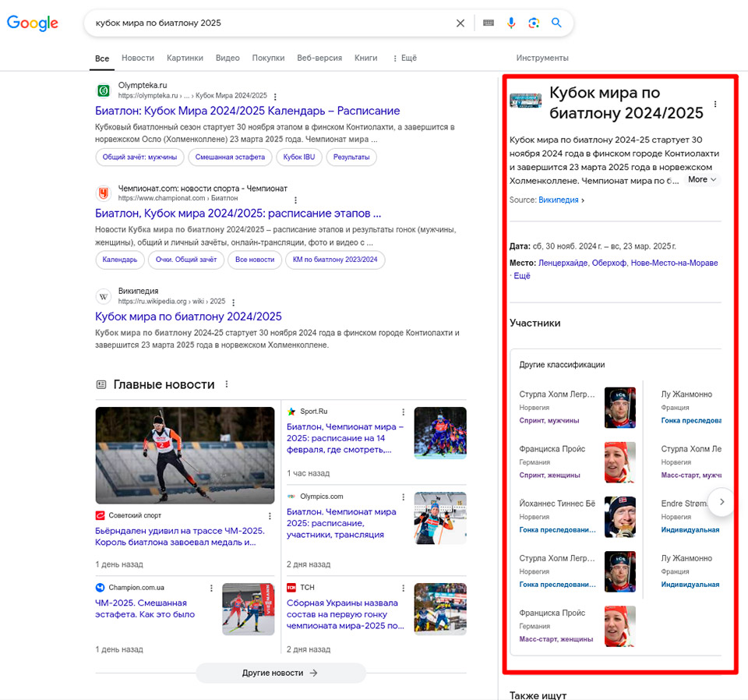Click the Смешанная эстафета chip

pyautogui.click(x=230, y=157)
